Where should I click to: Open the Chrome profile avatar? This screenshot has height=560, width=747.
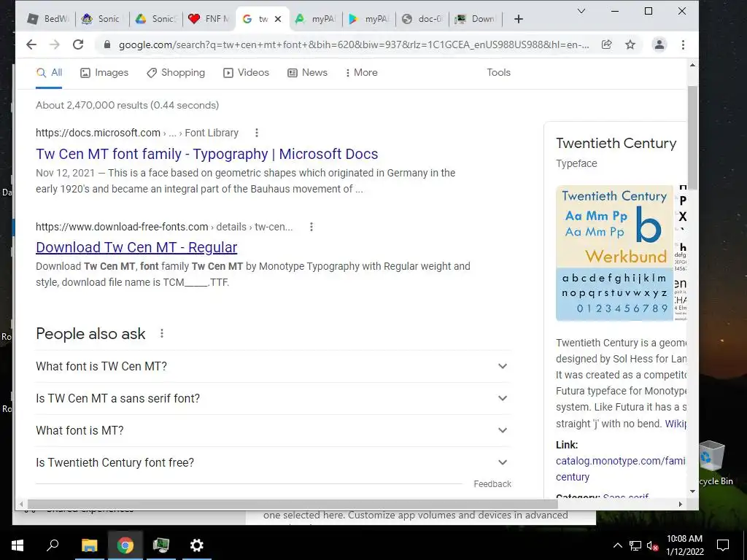click(659, 44)
